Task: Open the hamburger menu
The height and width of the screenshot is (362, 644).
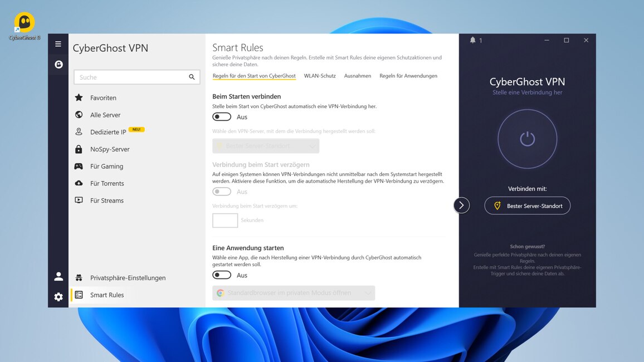Action: coord(58,43)
